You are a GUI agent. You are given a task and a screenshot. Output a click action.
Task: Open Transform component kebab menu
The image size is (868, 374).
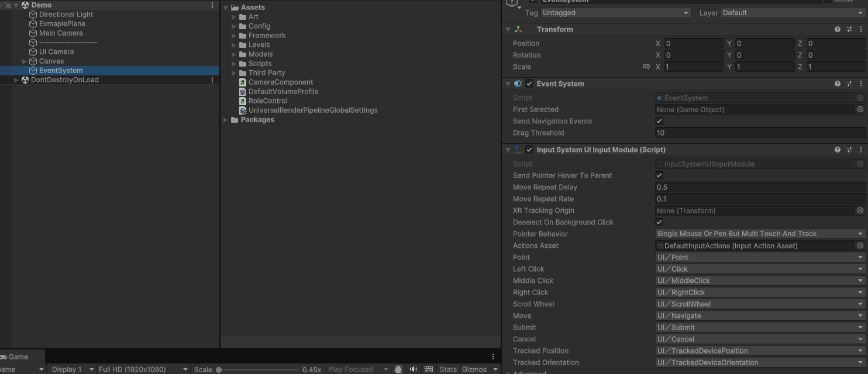tap(861, 29)
